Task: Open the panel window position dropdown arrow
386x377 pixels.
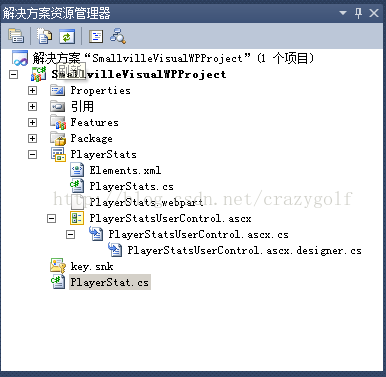Action: (343, 13)
